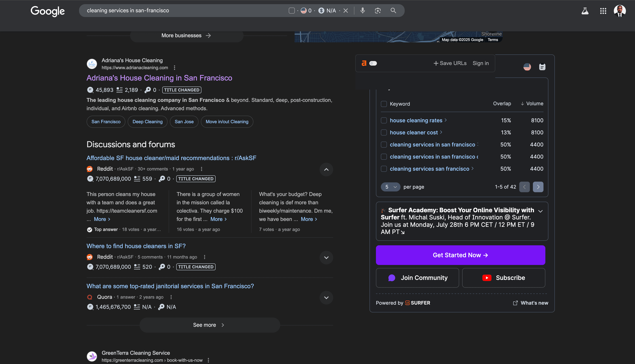The width and height of the screenshot is (635, 364).
Task: Check the 'house cleaning rates' keyword box
Action: click(x=384, y=120)
